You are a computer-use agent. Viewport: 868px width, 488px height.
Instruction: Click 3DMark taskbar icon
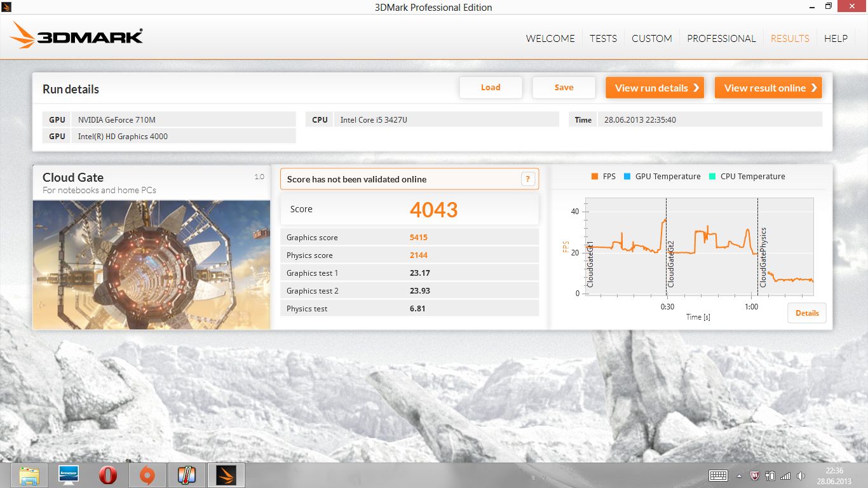tap(226, 475)
